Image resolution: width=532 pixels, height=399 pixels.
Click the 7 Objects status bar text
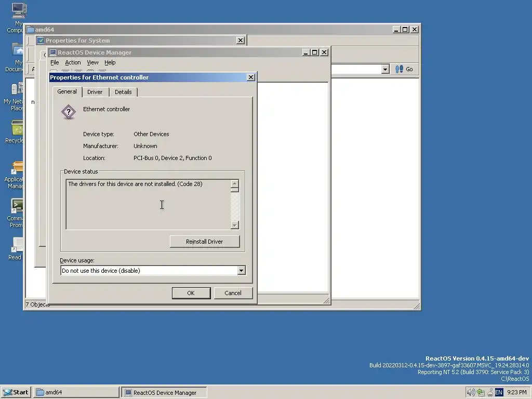click(x=37, y=304)
